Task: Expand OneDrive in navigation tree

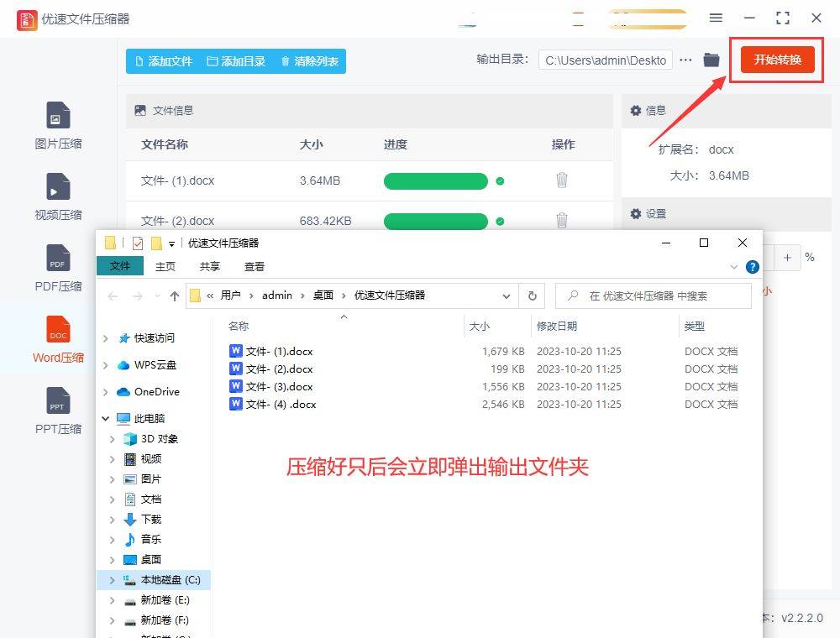Action: [x=106, y=392]
